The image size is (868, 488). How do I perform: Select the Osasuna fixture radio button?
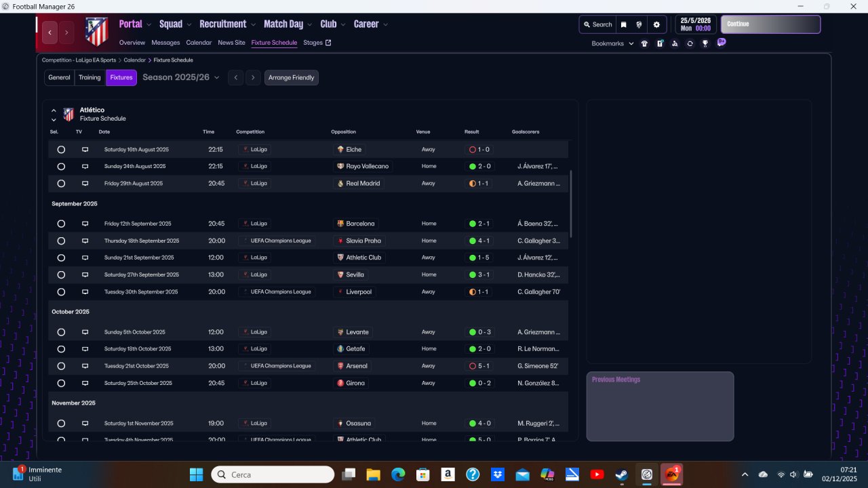pos(61,424)
